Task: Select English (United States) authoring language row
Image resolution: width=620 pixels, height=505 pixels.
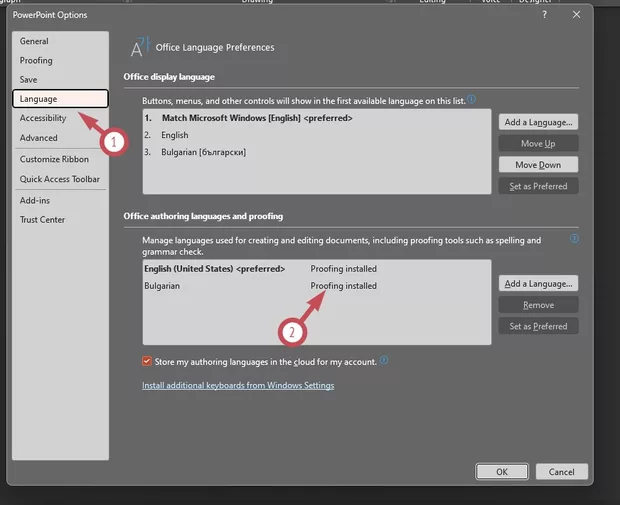Action: coord(215,269)
